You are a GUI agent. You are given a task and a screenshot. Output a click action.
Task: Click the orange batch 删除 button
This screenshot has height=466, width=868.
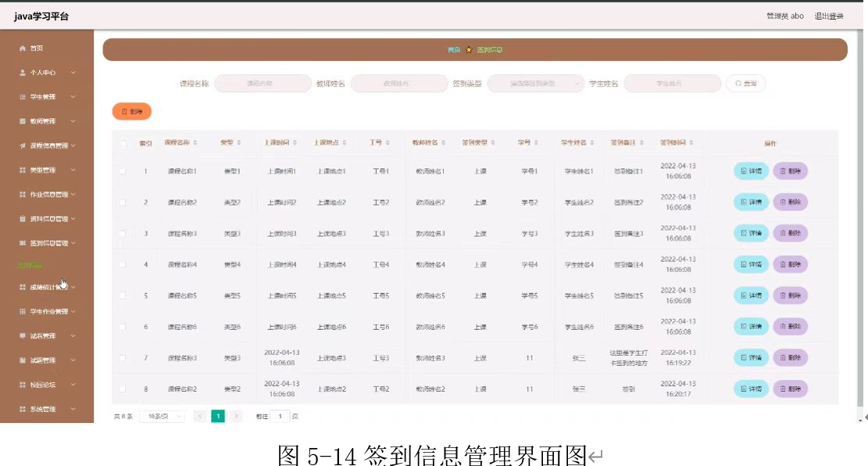click(132, 111)
